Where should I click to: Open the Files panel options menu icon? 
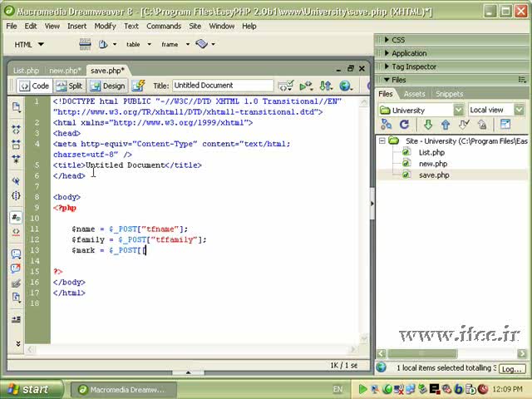click(x=522, y=80)
